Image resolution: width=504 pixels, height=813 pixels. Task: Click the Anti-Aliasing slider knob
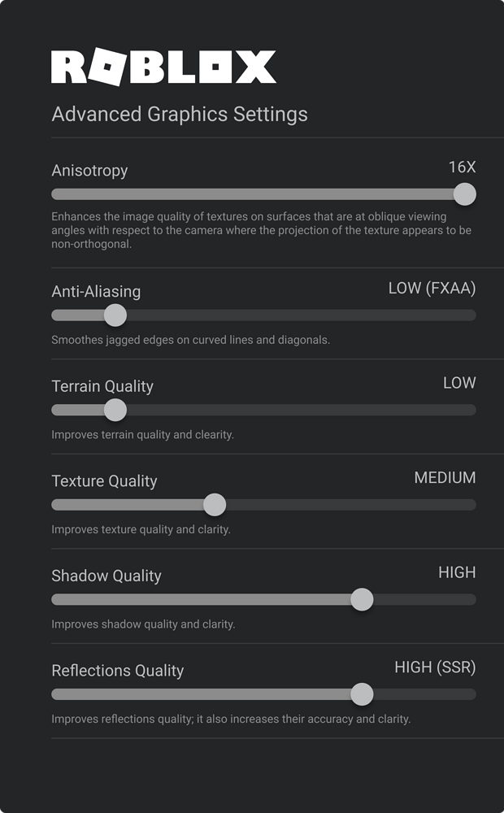115,315
